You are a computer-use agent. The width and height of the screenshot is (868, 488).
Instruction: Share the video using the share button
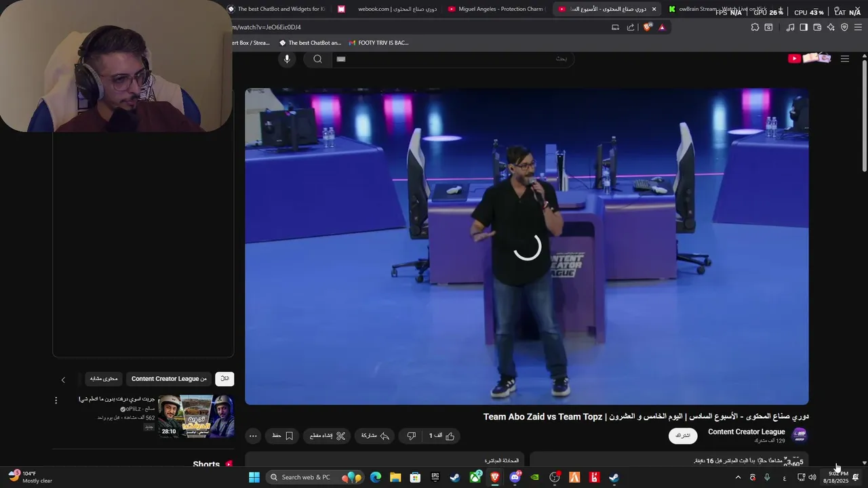pos(375,436)
